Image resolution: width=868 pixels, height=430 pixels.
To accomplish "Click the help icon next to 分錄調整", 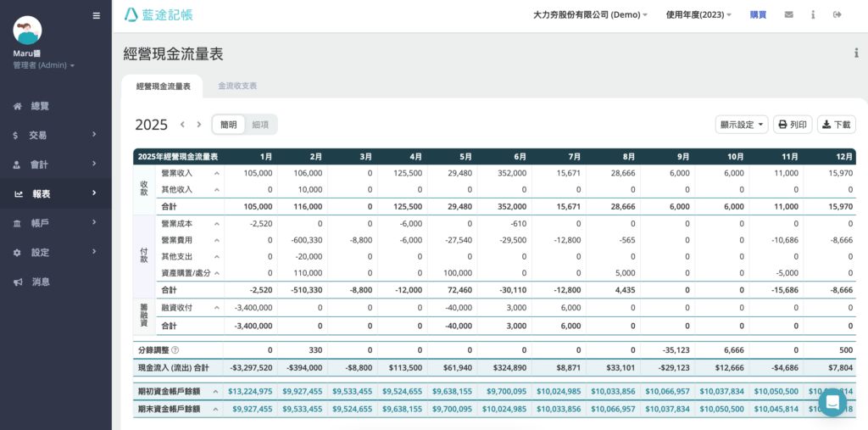I will [175, 350].
